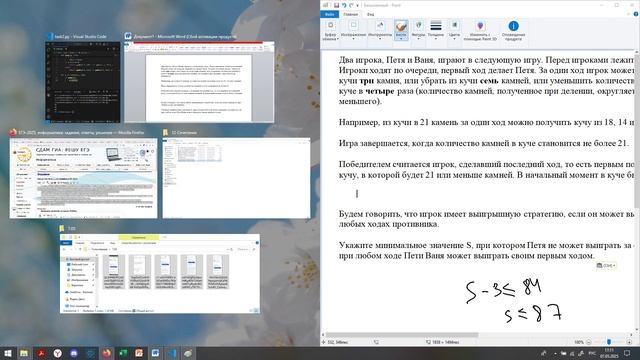Click the Word icon in the taskbar
The height and width of the screenshot is (360, 640).
pyautogui.click(x=156, y=353)
